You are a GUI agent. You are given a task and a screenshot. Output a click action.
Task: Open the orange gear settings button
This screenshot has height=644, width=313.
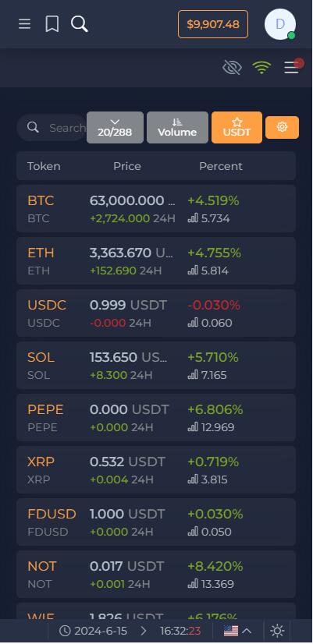click(282, 127)
